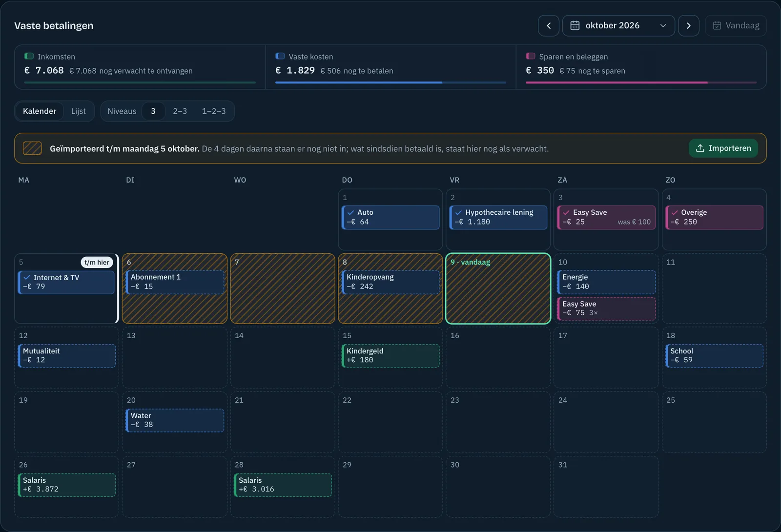
Task: Click the Niveaus label
Action: point(122,111)
